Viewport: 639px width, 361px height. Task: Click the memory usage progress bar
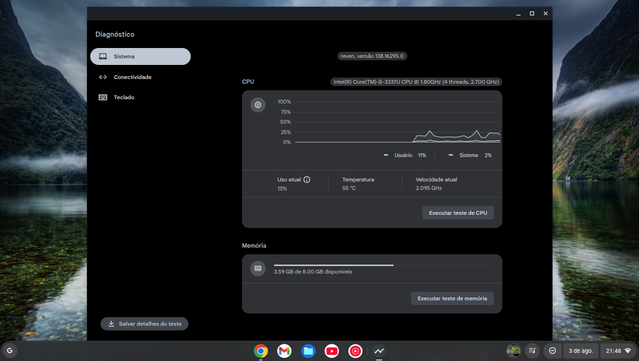tap(382, 265)
